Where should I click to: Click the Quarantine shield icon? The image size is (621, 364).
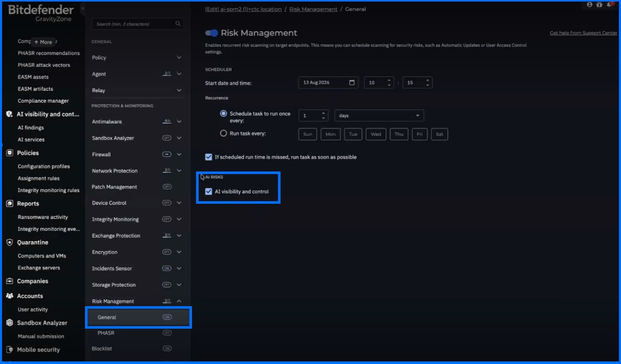[x=9, y=242]
